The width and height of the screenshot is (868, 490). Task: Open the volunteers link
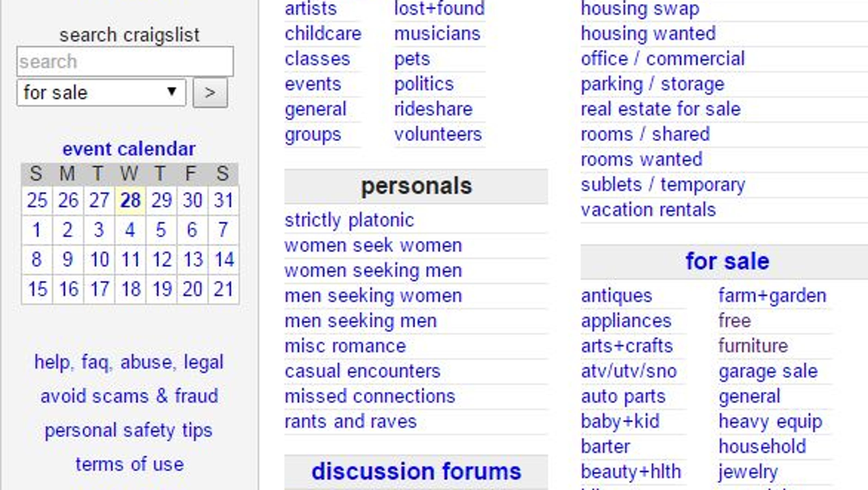438,134
